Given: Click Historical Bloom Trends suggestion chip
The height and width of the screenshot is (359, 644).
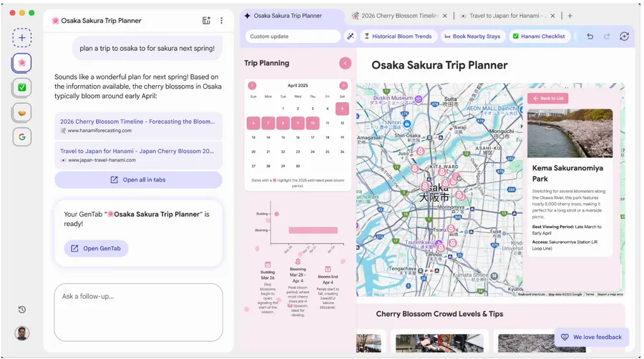Looking at the screenshot, I should [398, 36].
